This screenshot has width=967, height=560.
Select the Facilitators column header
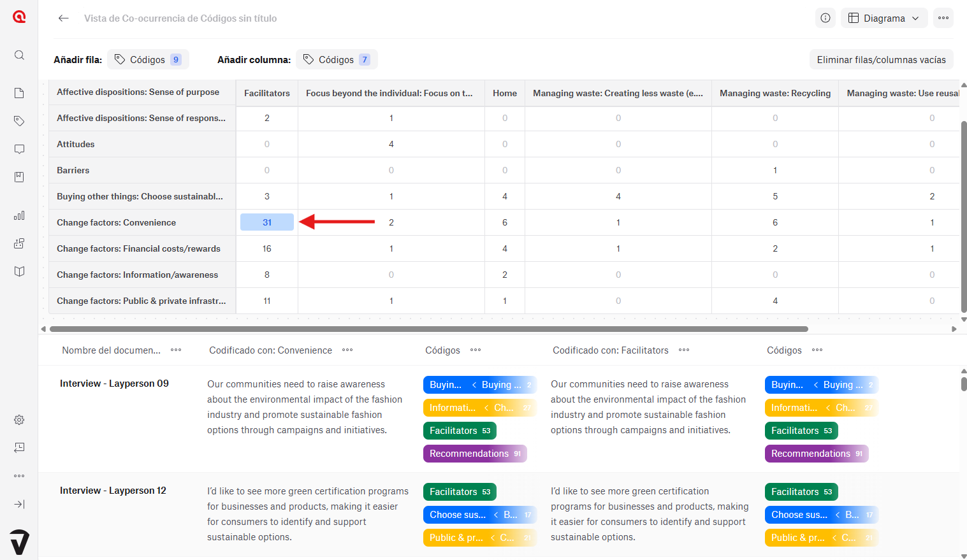coord(267,93)
